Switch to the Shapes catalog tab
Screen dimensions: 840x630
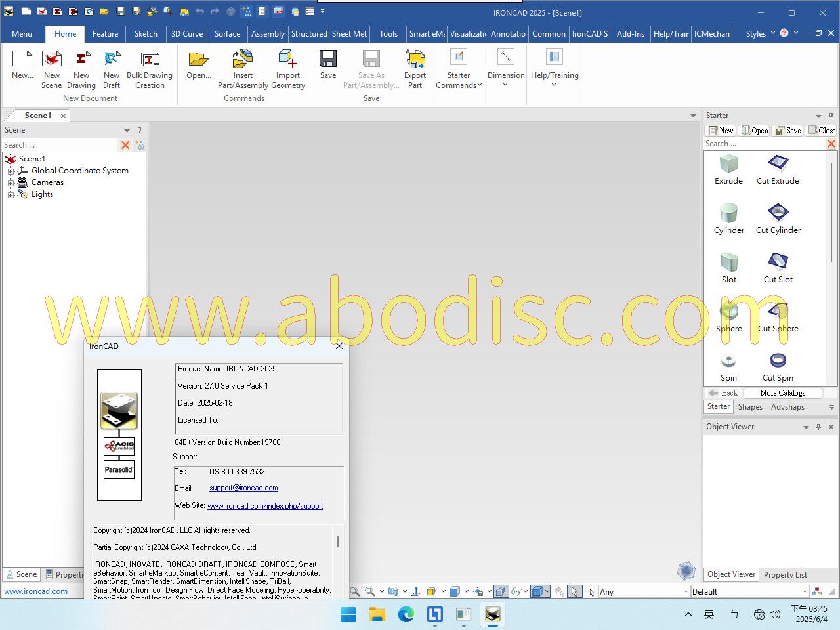point(750,407)
